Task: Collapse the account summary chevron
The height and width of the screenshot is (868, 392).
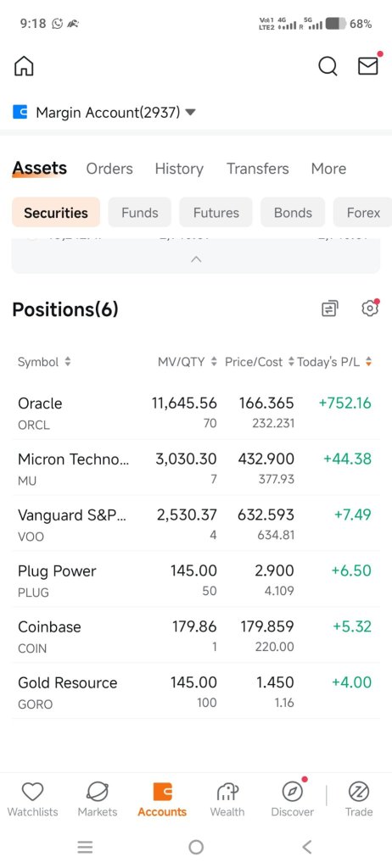Action: point(196,259)
